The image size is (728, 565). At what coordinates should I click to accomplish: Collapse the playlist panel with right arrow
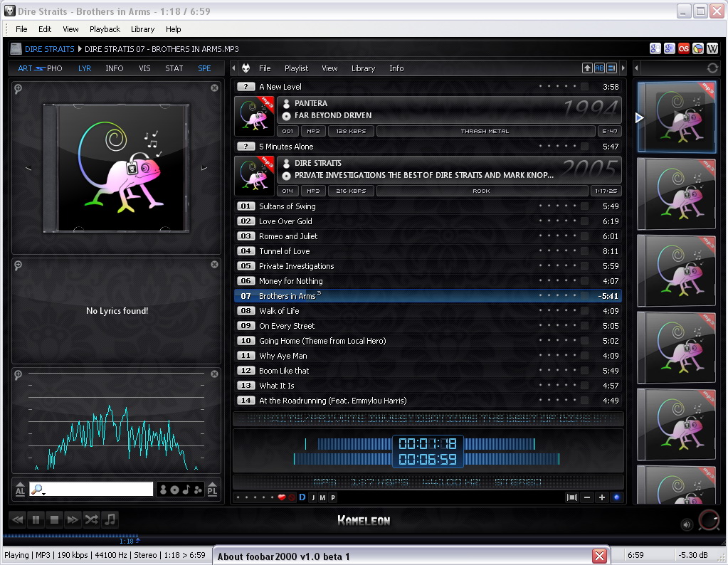click(x=623, y=68)
